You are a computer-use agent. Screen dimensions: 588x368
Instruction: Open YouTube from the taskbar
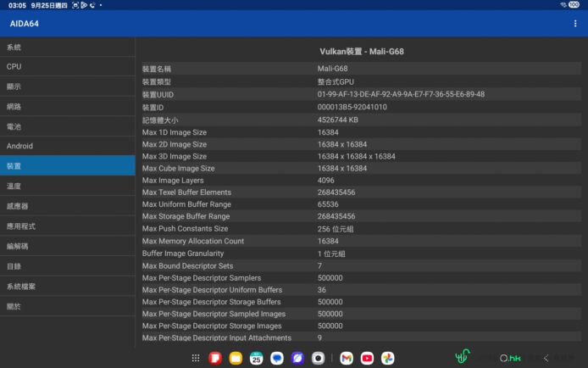367,359
